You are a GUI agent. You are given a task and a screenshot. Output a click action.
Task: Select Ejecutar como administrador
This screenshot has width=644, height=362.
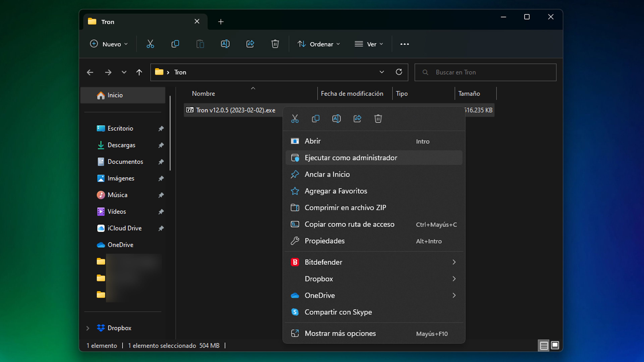click(x=351, y=158)
